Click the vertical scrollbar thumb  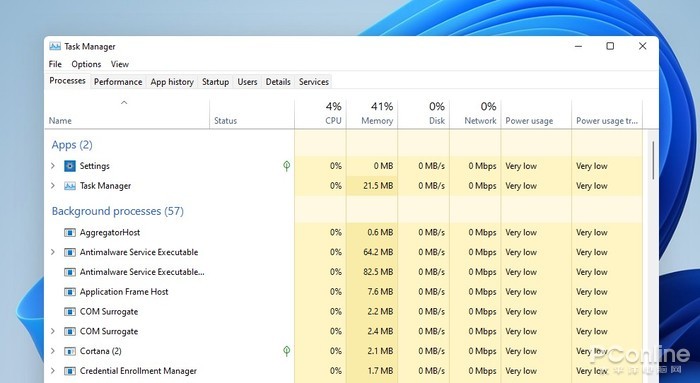point(653,161)
